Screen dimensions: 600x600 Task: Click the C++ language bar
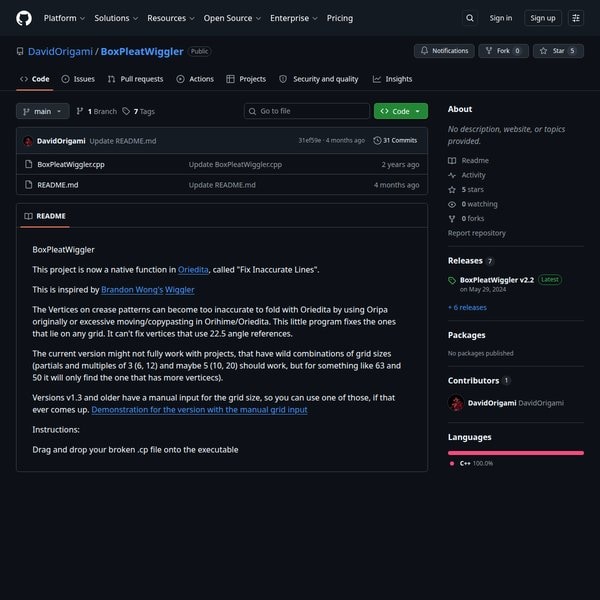click(x=516, y=453)
